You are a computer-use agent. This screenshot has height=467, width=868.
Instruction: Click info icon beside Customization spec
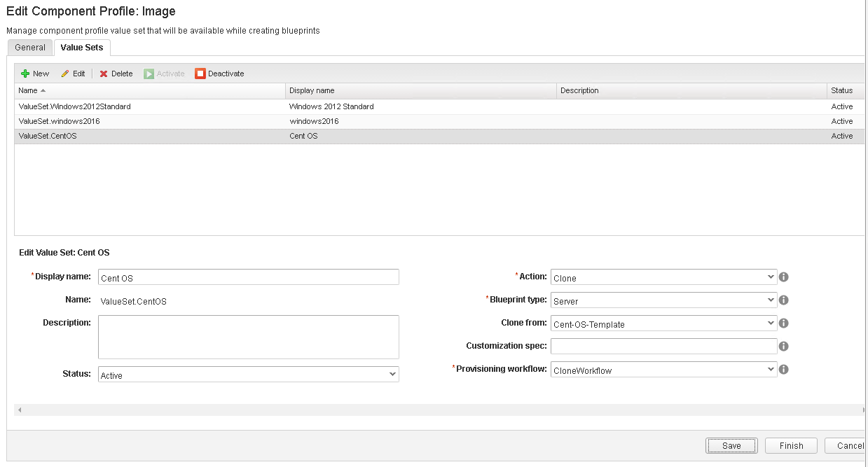[x=784, y=347]
